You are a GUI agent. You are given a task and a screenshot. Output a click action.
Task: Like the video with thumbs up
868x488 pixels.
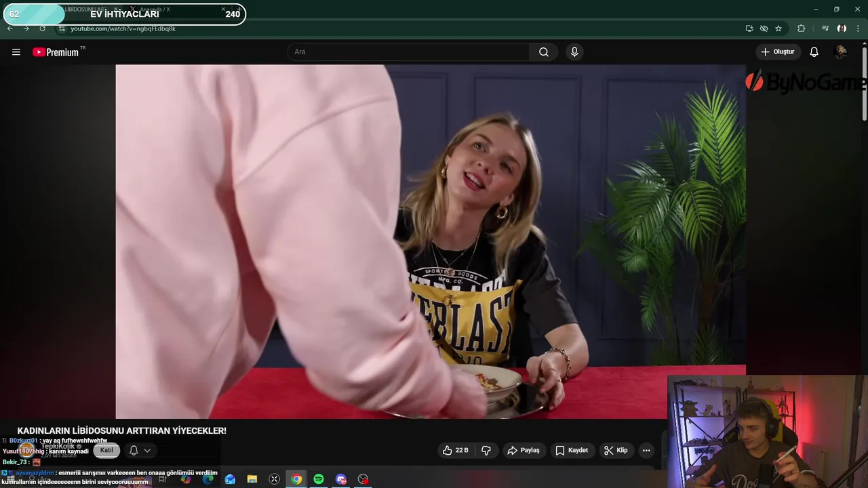point(455,450)
